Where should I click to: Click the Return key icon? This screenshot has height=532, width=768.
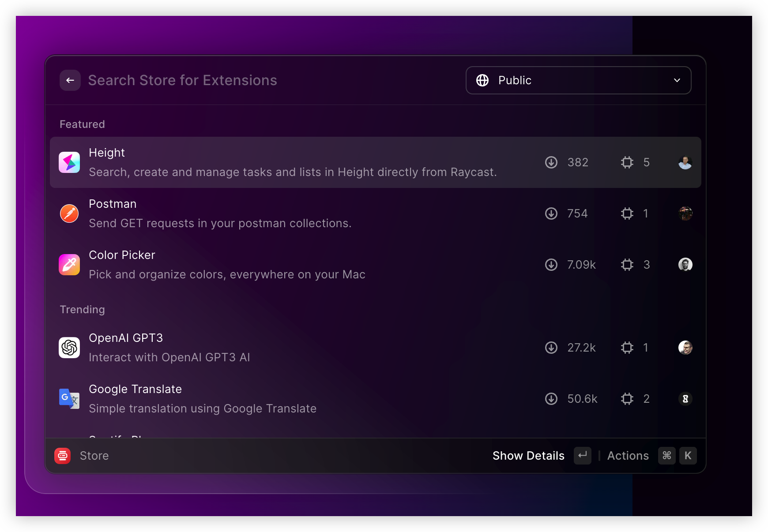tap(583, 456)
